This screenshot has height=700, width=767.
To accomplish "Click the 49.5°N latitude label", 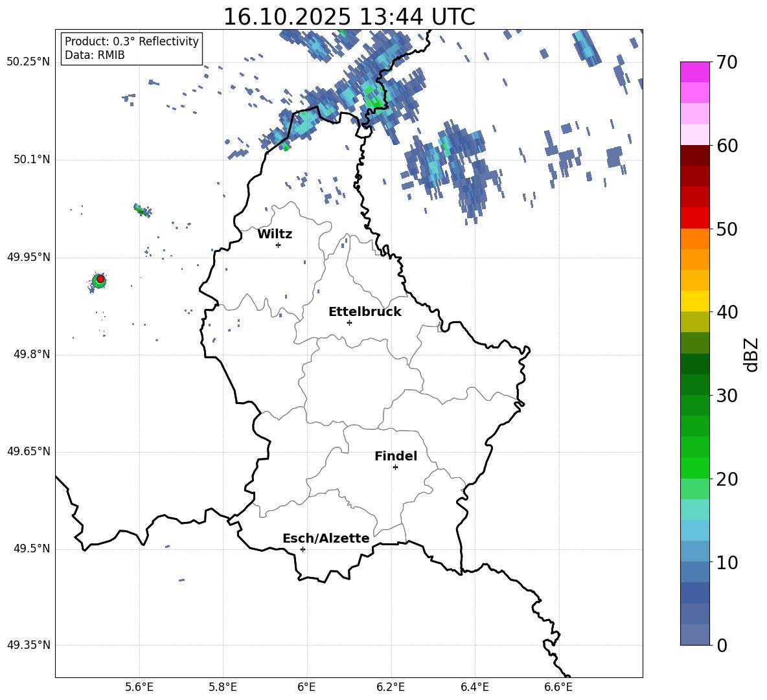I will (x=32, y=548).
